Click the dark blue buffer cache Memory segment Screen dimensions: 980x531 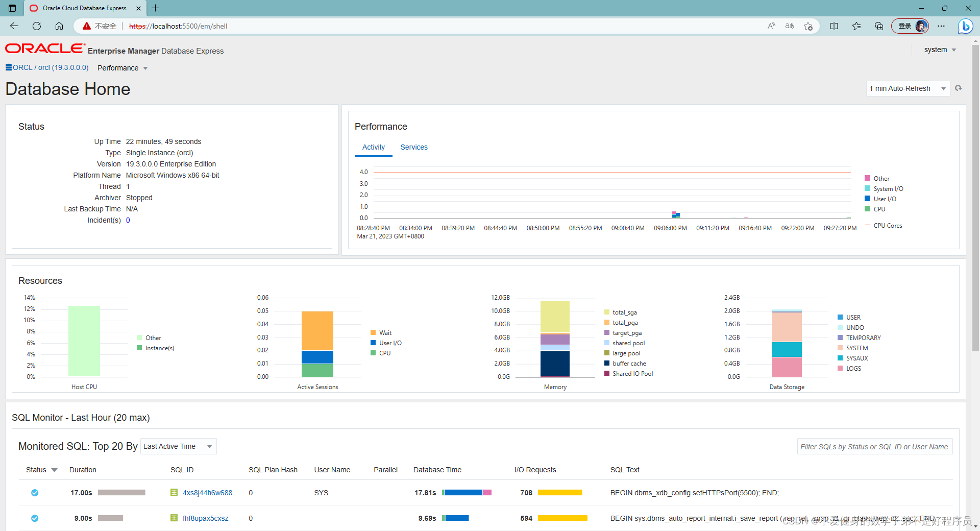(555, 363)
